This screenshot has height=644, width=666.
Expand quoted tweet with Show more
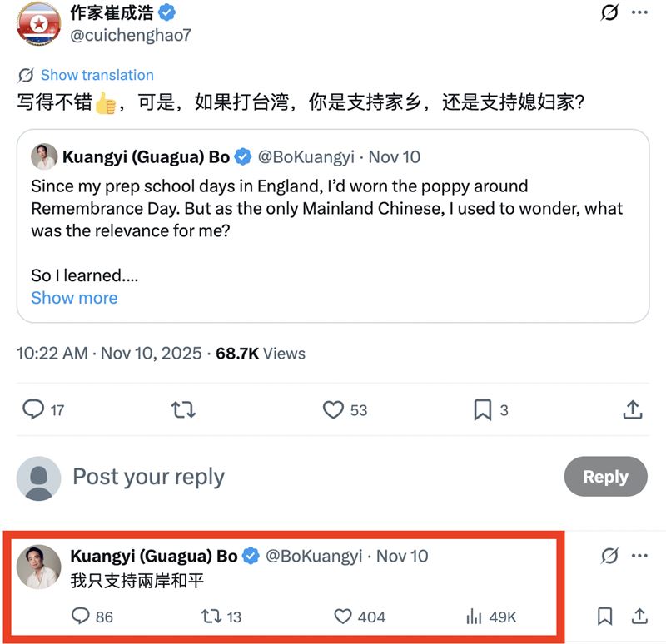tap(74, 298)
